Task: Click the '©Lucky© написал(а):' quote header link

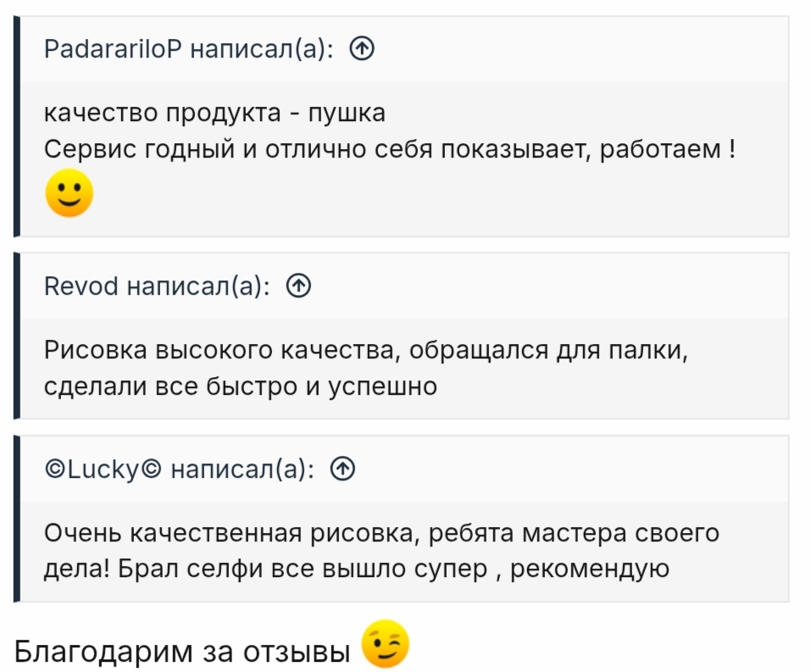Action: click(x=181, y=469)
